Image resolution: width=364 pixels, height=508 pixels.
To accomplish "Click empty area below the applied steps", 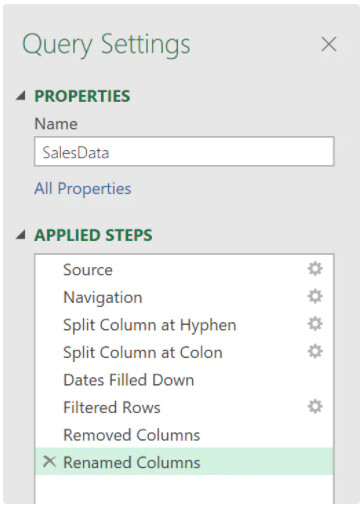I will (x=184, y=489).
